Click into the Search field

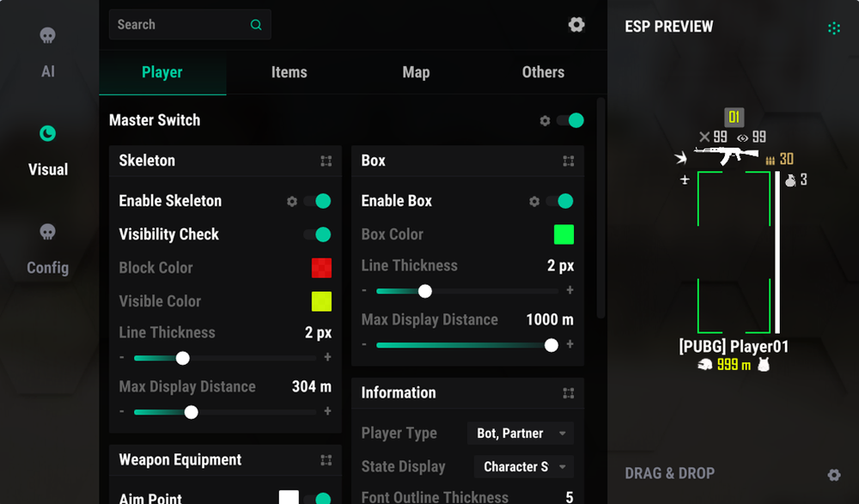180,25
